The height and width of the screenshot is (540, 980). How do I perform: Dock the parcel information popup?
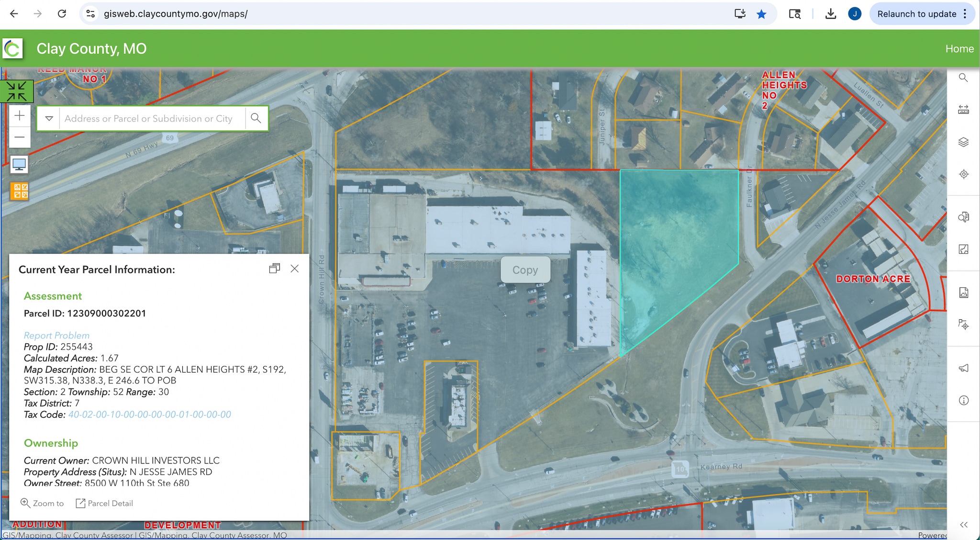click(274, 269)
